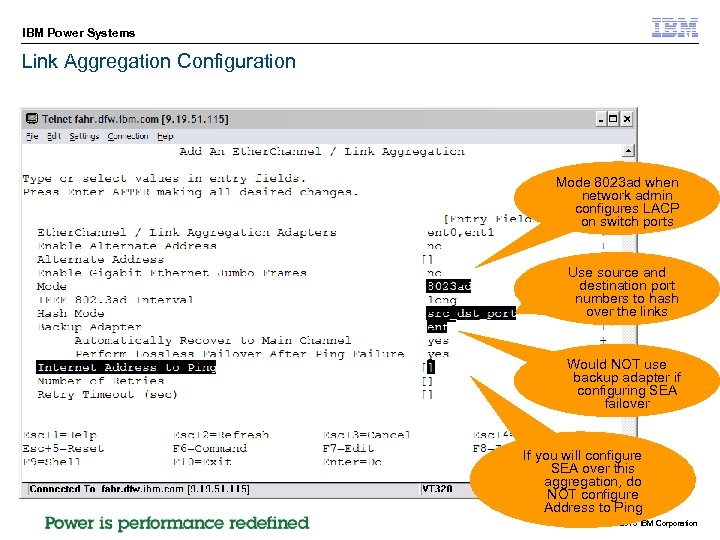Click the Internet Address to Ping field
The height and width of the screenshot is (540, 720).
pyautogui.click(x=428, y=367)
